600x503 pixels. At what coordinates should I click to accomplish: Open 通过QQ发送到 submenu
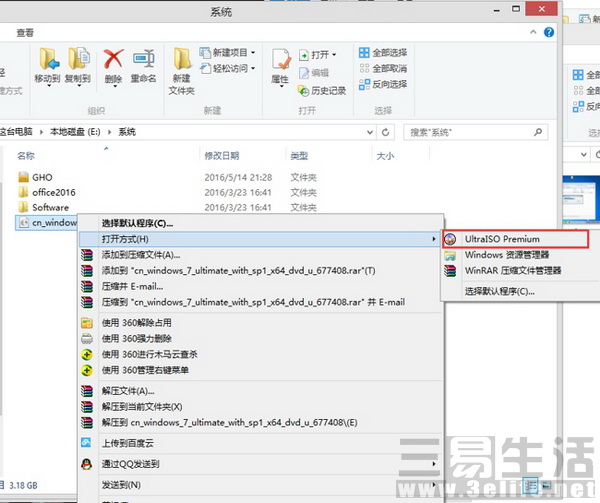(260, 464)
